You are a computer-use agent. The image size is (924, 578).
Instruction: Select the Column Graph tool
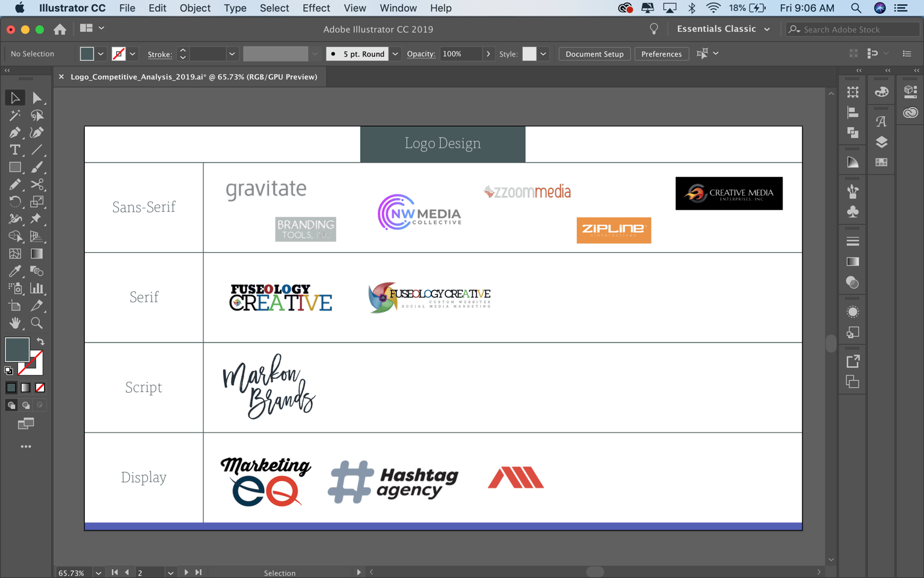pyautogui.click(x=37, y=288)
